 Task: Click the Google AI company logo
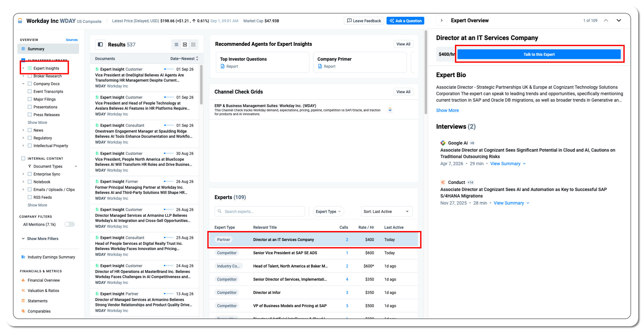(x=443, y=143)
